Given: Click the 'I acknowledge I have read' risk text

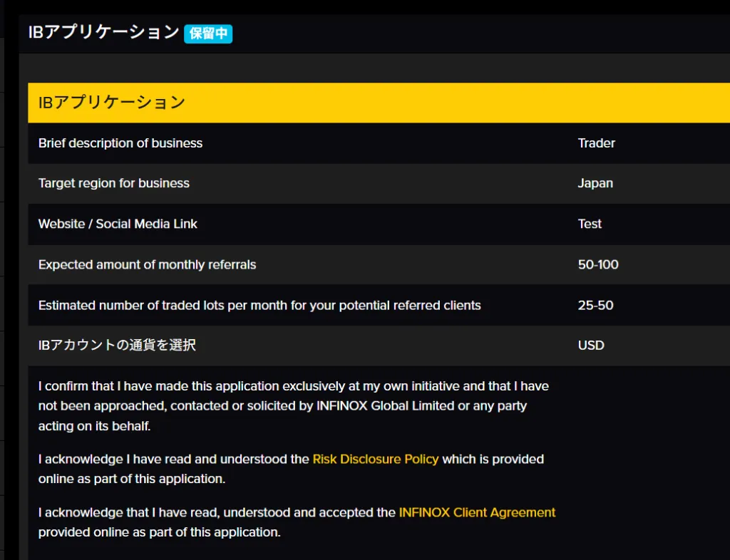Looking at the screenshot, I should [174, 460].
